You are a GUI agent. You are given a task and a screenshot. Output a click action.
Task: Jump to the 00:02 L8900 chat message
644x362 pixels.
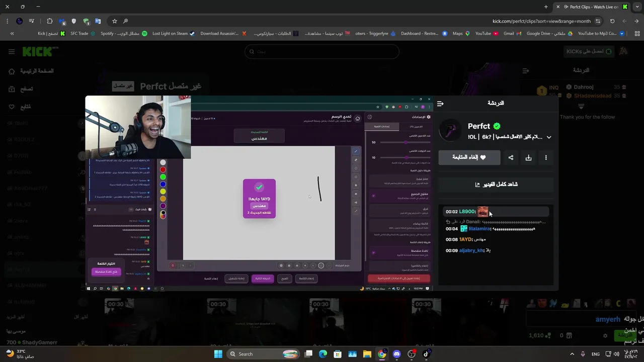[x=496, y=212]
